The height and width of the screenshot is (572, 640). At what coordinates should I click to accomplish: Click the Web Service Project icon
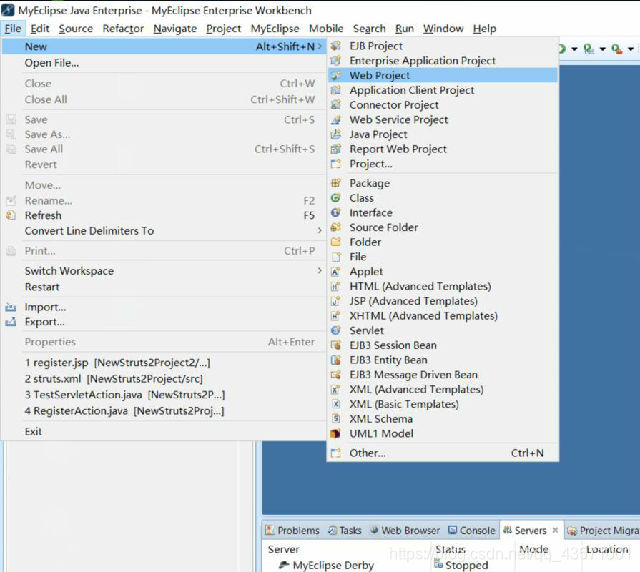(x=336, y=120)
